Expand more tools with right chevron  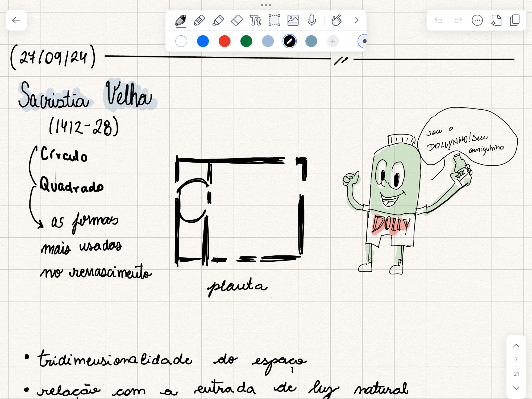[x=356, y=20]
